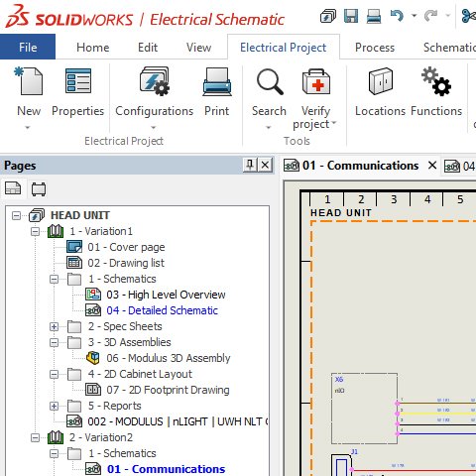The height and width of the screenshot is (476, 476).
Task: Click the save icon in quick access toolbar
Action: pyautogui.click(x=351, y=16)
